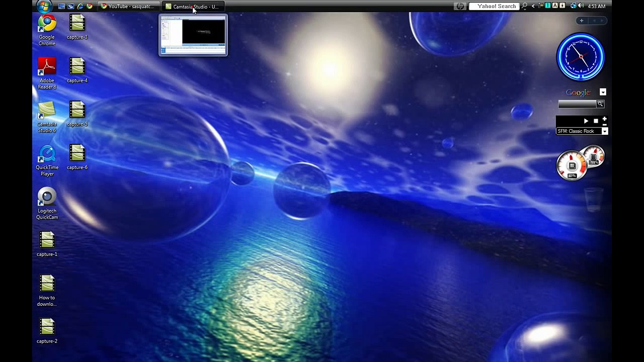Click the Google gadget search magnifier button

click(x=600, y=104)
